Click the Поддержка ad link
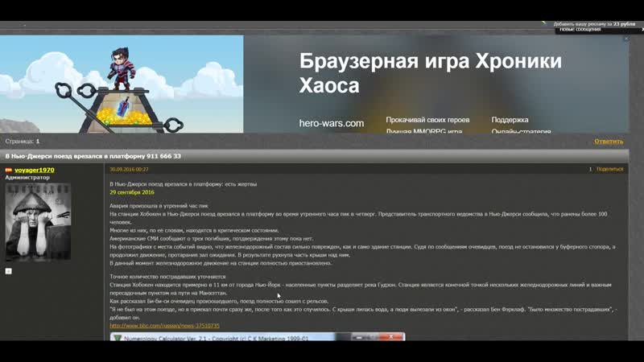This screenshot has width=644, height=362. pos(510,120)
